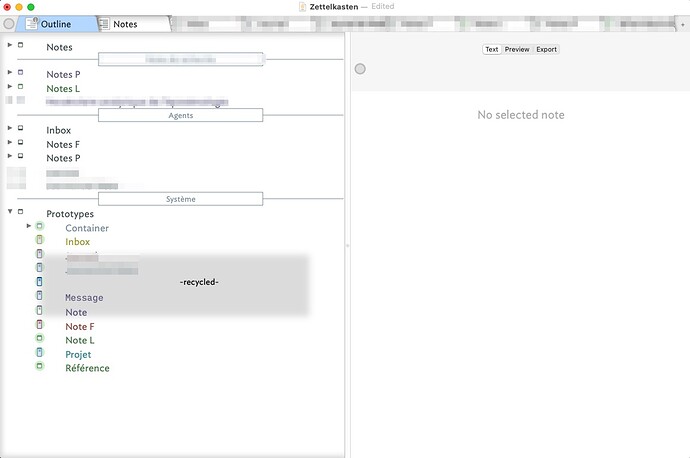Select the Message prototype

click(x=84, y=298)
